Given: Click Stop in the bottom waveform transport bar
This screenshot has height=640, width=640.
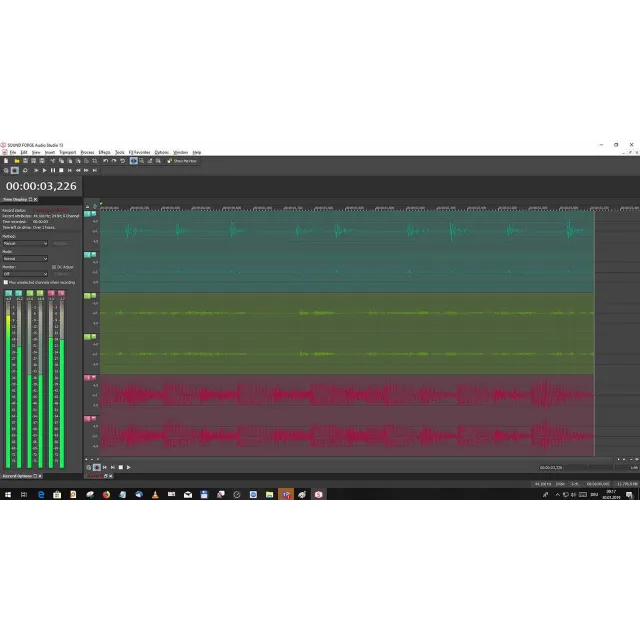Looking at the screenshot, I should click(120, 467).
